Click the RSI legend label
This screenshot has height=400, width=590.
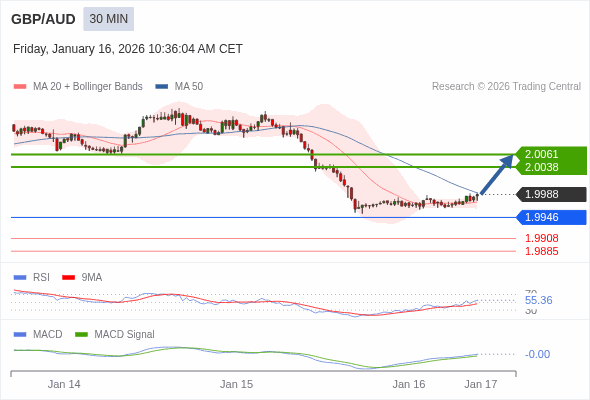tap(41, 278)
